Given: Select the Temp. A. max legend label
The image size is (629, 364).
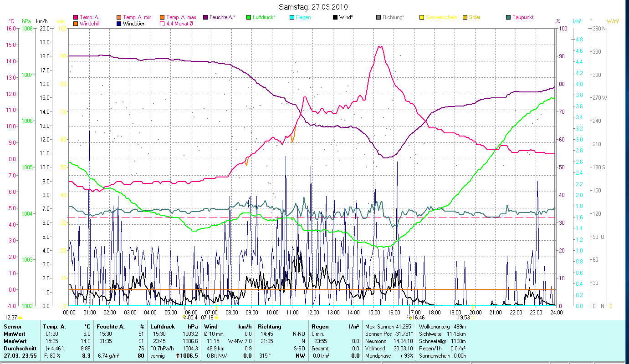Looking at the screenshot, I should pyautogui.click(x=181, y=17).
